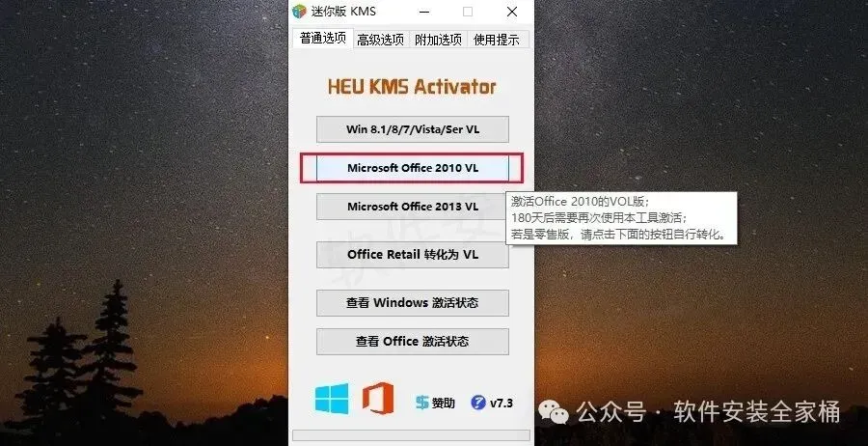Viewport: 868px width, 446px height.
Task: Click the orange Office logo icon
Action: (378, 399)
